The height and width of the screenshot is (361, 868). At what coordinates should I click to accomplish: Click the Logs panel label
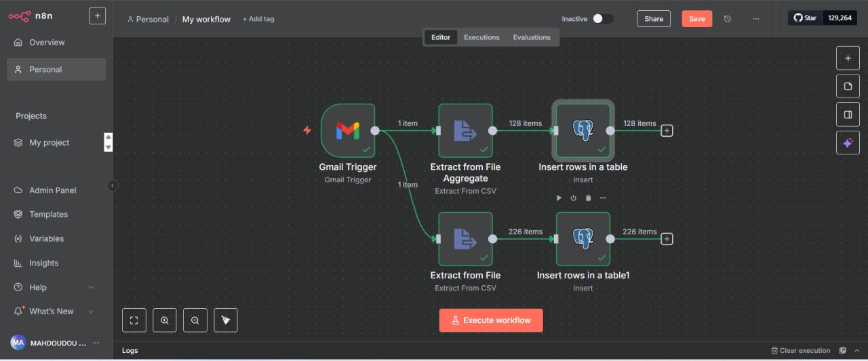[130, 351]
